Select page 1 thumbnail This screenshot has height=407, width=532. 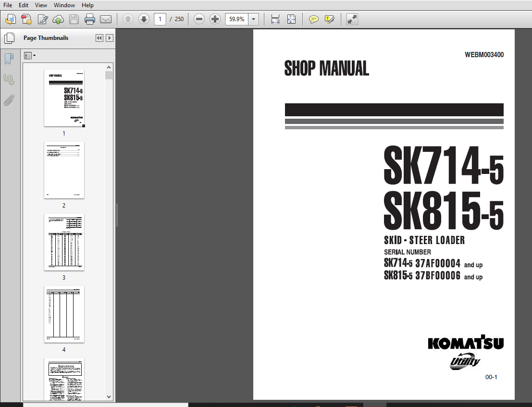tap(64, 99)
